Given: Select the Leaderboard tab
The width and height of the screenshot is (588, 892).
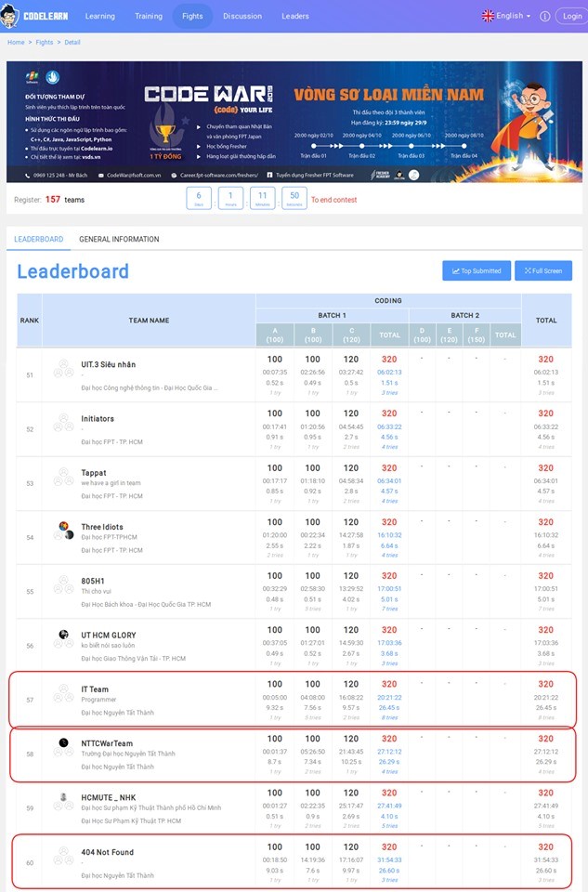Looking at the screenshot, I should pyautogui.click(x=39, y=240).
